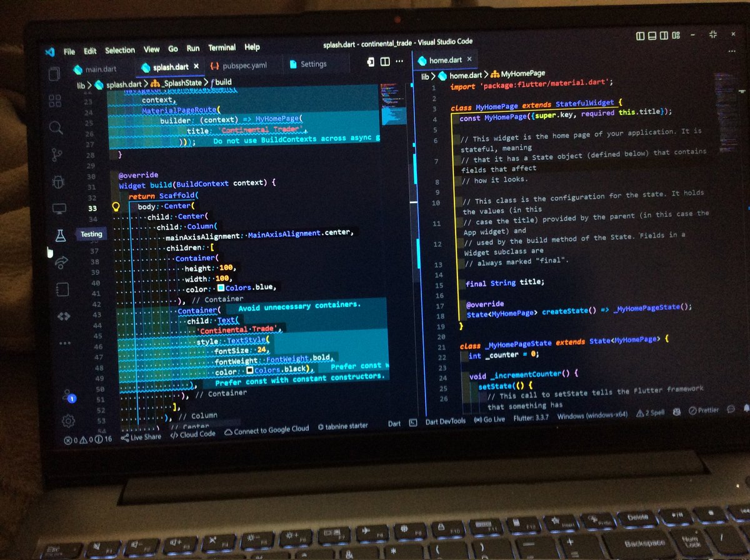Click Cloud Code in status bar
This screenshot has height=560, width=750.
[192, 434]
